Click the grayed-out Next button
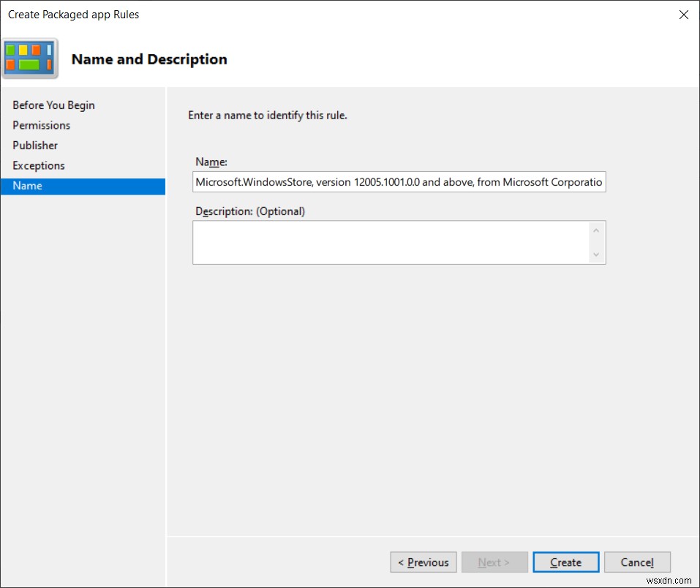Screen dimensions: 700x588 (494, 562)
